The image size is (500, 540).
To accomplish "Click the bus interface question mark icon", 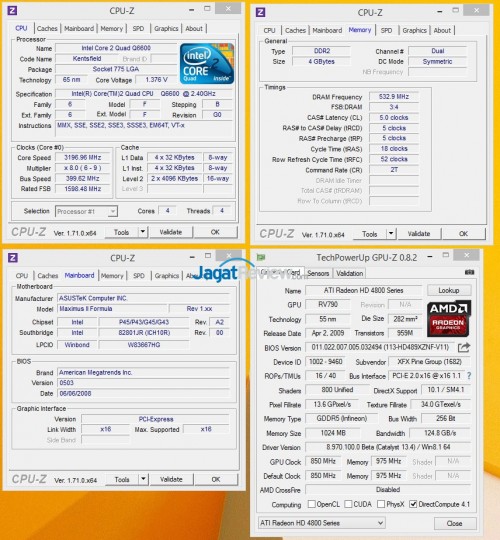I will (x=469, y=376).
